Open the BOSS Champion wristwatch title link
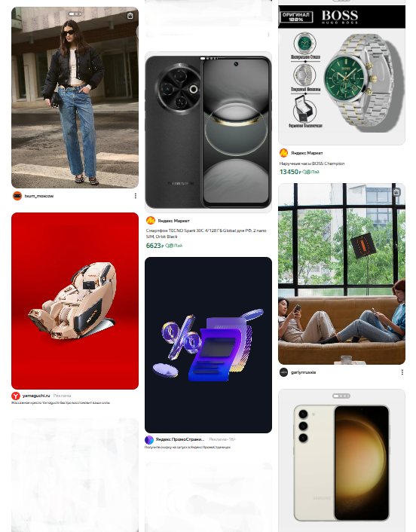Screen dimensions: 416x532 click(312, 164)
